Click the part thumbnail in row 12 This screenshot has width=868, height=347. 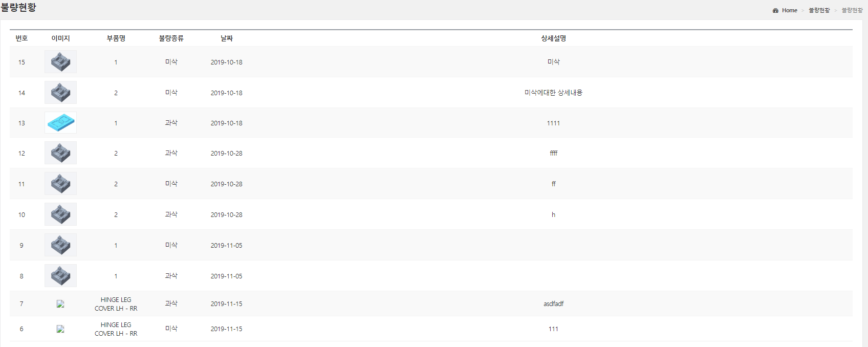(x=60, y=153)
